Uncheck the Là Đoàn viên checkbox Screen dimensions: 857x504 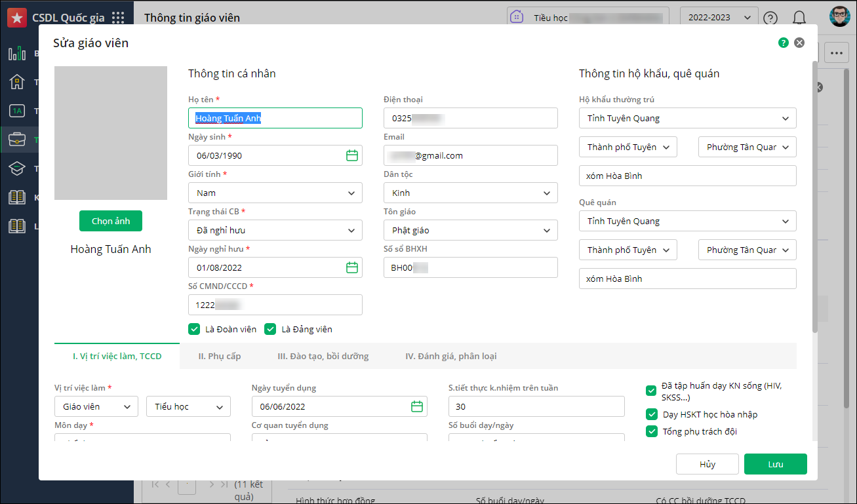tap(194, 329)
